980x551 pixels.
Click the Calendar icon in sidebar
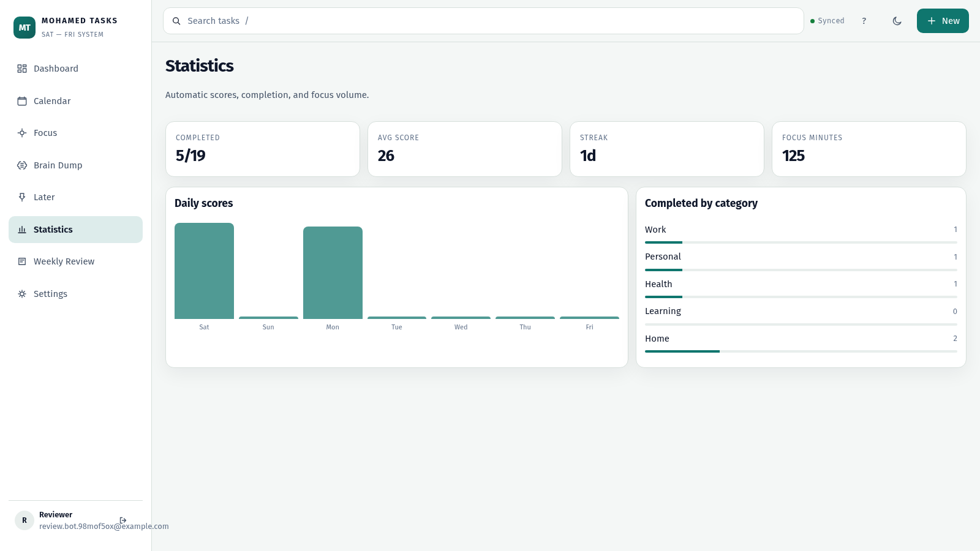(22, 101)
